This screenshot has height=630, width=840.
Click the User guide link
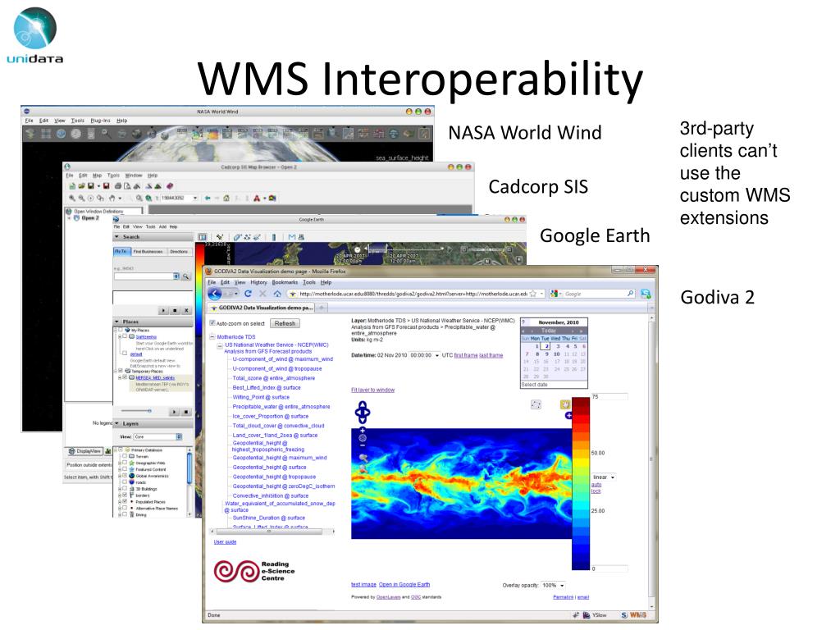point(225,541)
